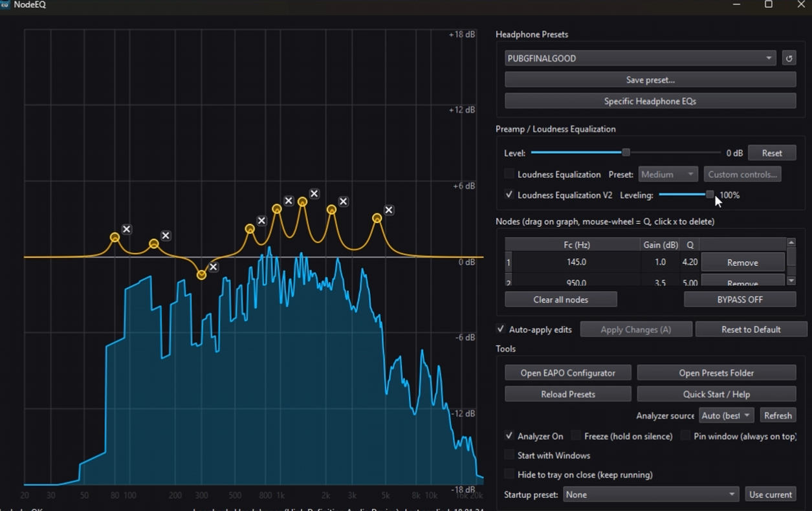Open Presets Folder

716,373
